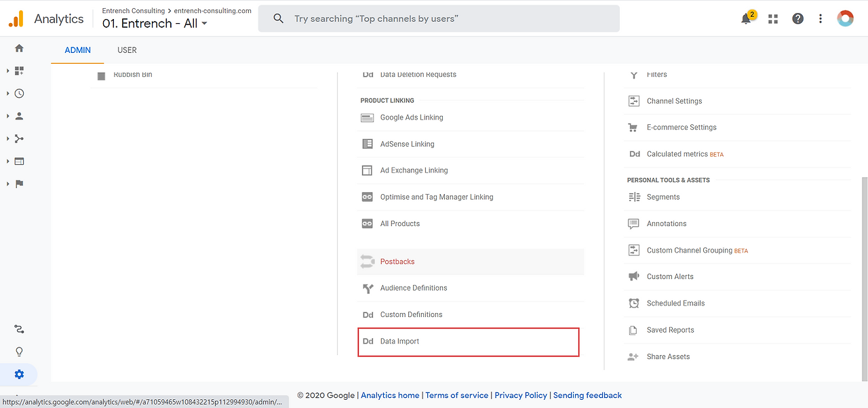Click the search input field
Viewport: 868px width, 408px height.
448,19
